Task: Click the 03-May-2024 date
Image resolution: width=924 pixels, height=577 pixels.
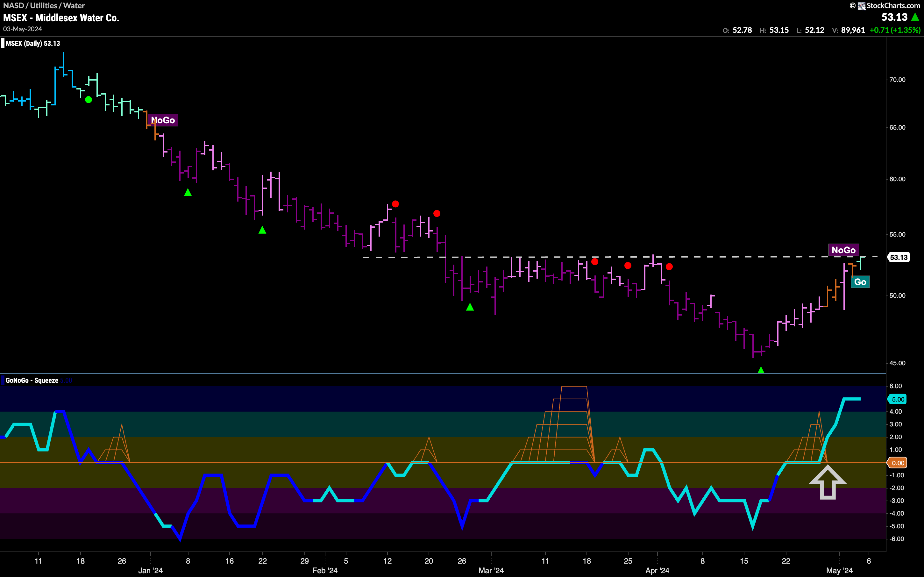Action: pos(23,29)
